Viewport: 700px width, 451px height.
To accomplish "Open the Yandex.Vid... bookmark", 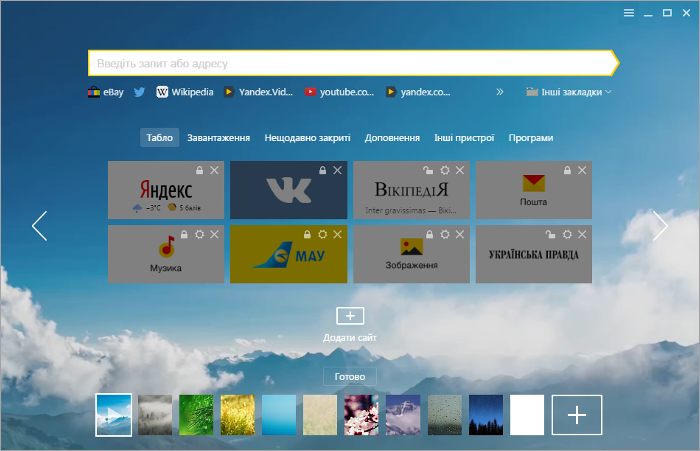I will pyautogui.click(x=258, y=92).
